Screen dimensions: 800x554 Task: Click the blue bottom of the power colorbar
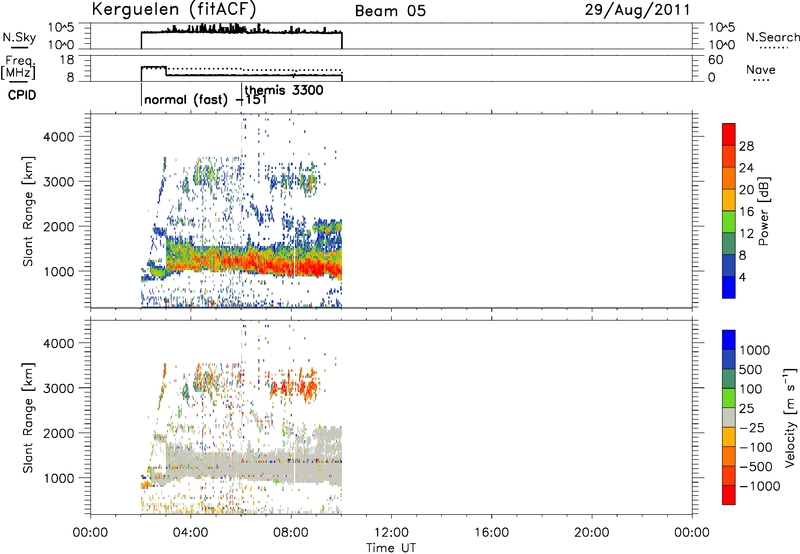(x=729, y=287)
